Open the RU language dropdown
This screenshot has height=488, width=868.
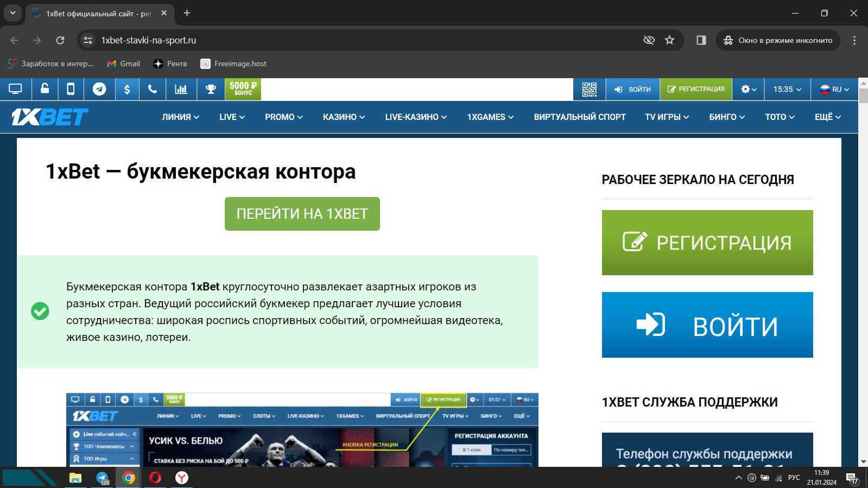point(834,89)
